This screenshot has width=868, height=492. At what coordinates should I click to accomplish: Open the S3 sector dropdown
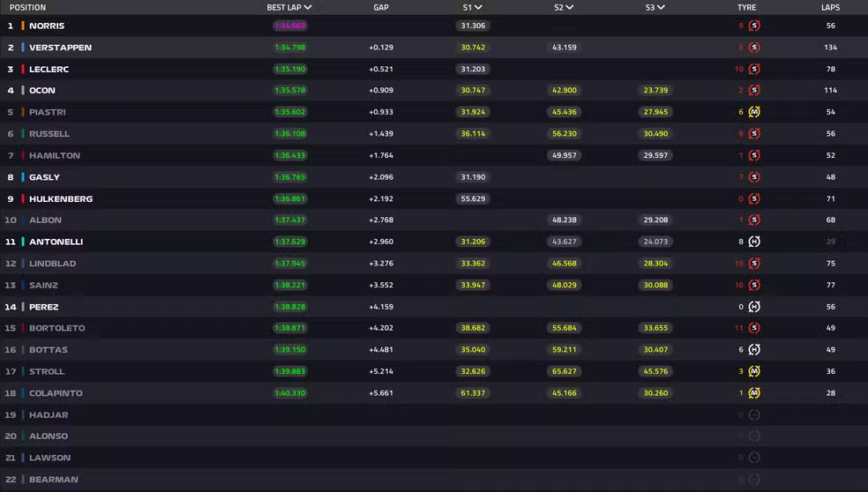pos(661,7)
